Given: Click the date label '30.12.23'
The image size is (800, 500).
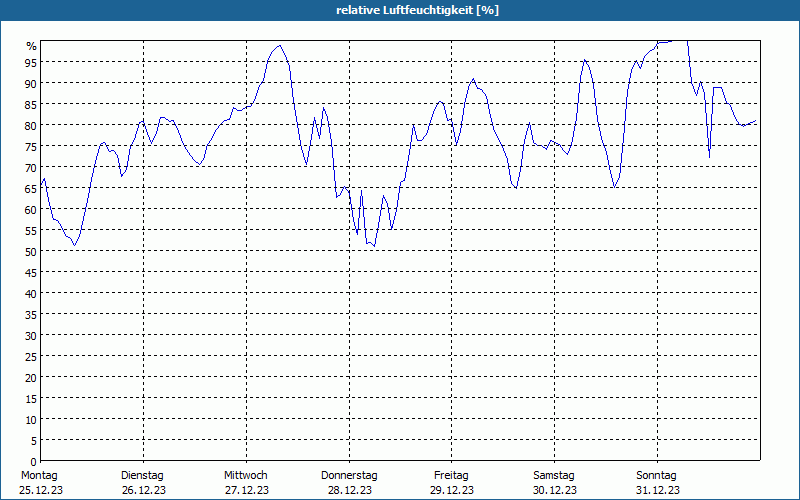Looking at the screenshot, I should coord(555,491).
